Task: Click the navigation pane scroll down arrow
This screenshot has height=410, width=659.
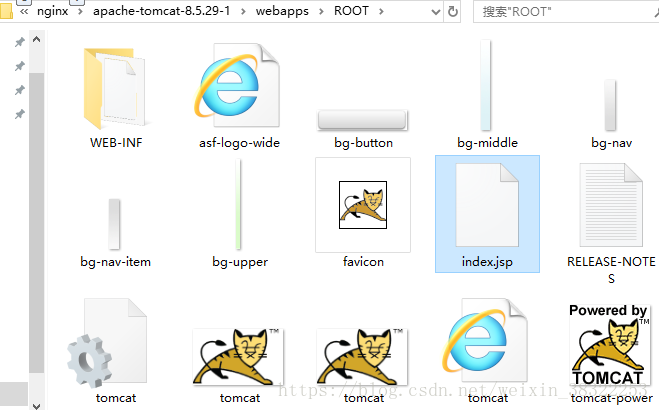Action: coord(37,405)
